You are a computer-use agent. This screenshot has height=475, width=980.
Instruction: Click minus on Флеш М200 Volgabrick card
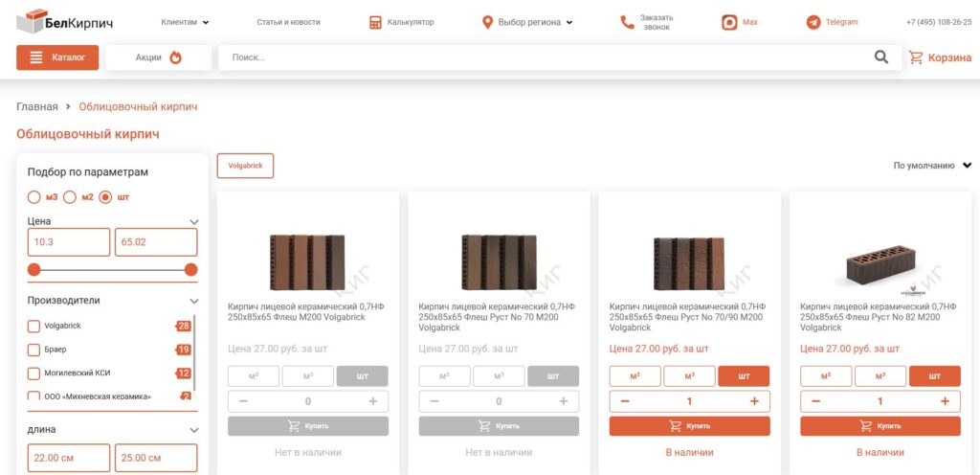[x=244, y=401]
